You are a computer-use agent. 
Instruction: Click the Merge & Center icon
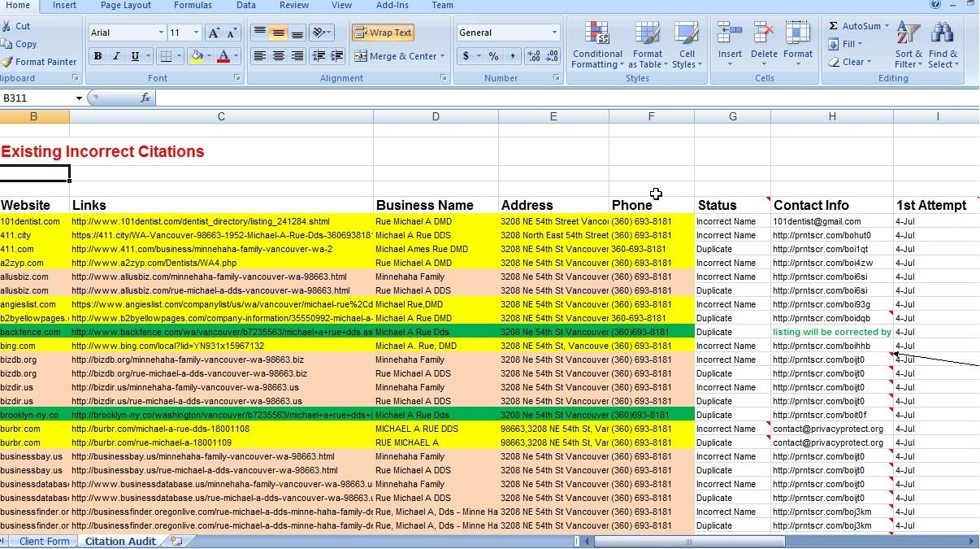point(397,55)
